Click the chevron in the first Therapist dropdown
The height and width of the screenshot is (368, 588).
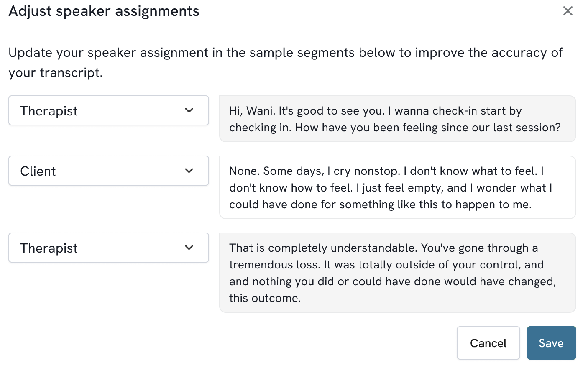(189, 110)
